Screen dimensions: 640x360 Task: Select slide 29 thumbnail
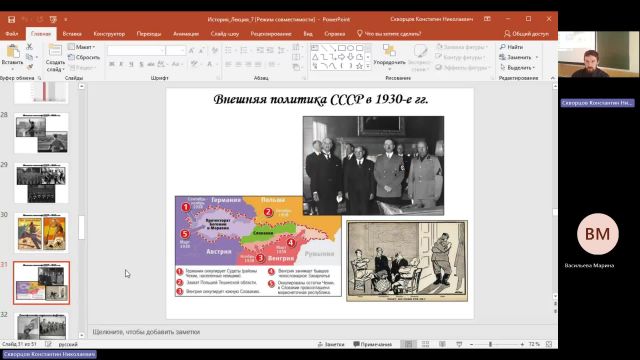(x=41, y=183)
